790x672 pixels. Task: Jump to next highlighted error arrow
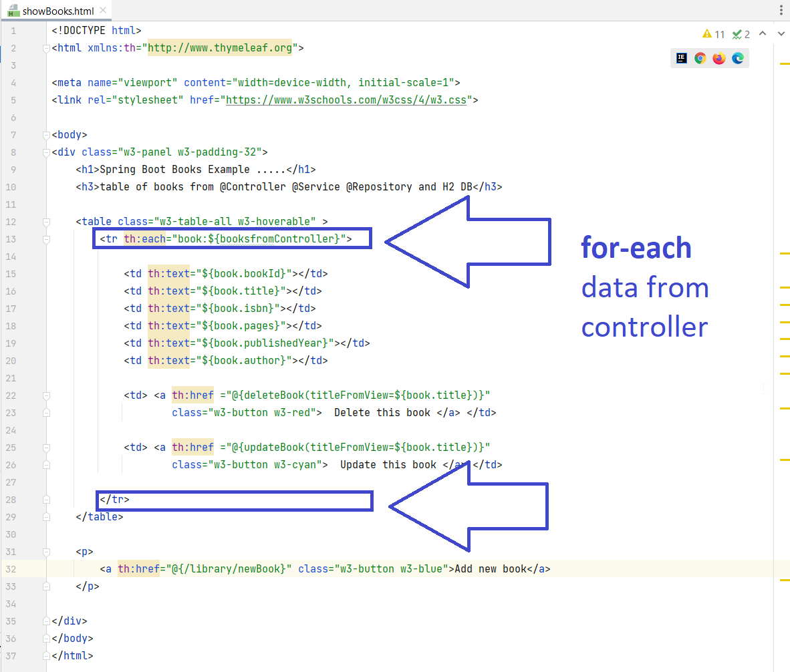(781, 33)
